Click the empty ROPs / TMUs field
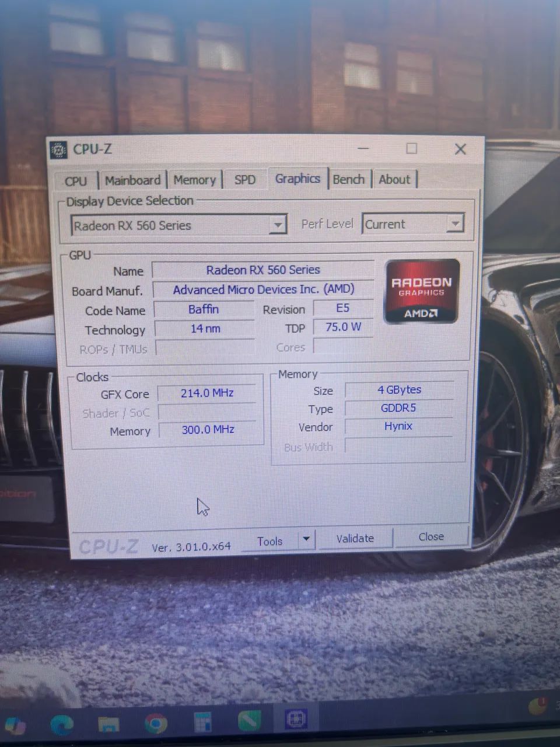 point(205,348)
